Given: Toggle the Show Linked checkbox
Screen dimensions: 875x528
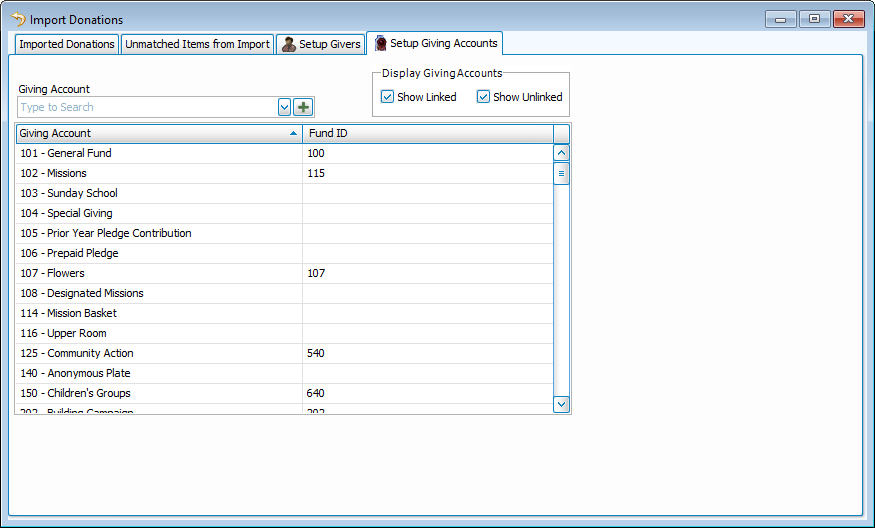Looking at the screenshot, I should click(388, 97).
